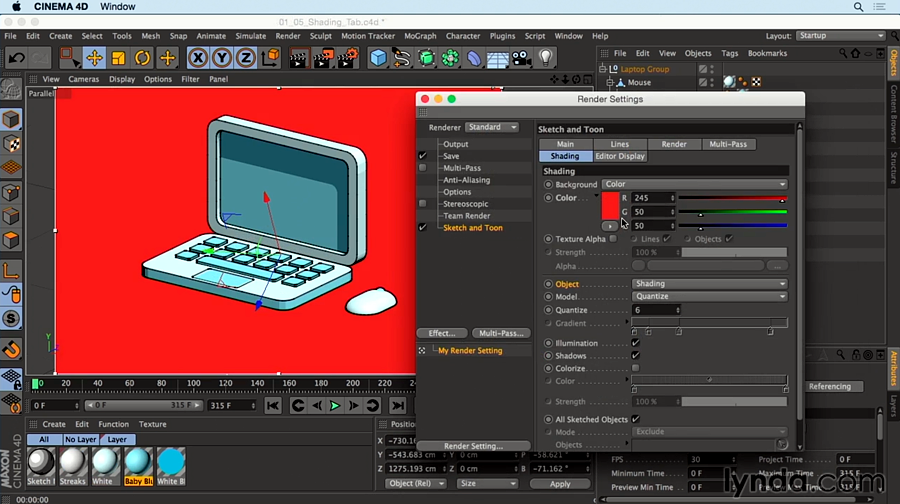Toggle the Z axis lock icon
The width and height of the screenshot is (900, 504).
coord(246,58)
